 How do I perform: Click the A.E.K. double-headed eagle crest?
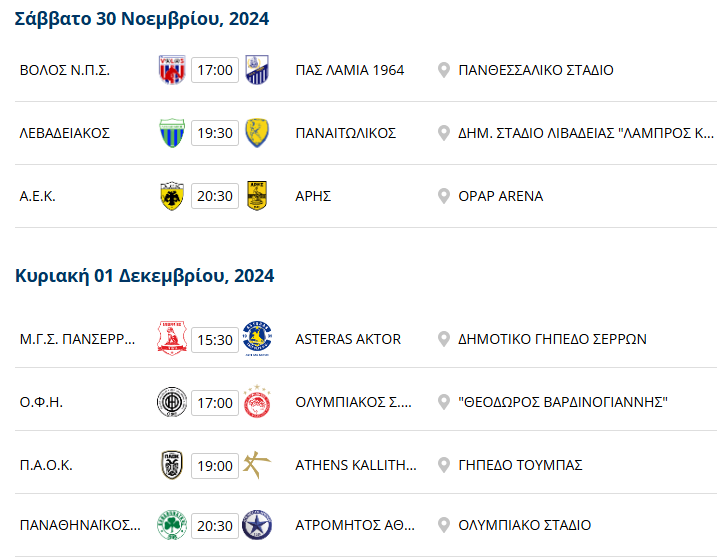coord(172,196)
